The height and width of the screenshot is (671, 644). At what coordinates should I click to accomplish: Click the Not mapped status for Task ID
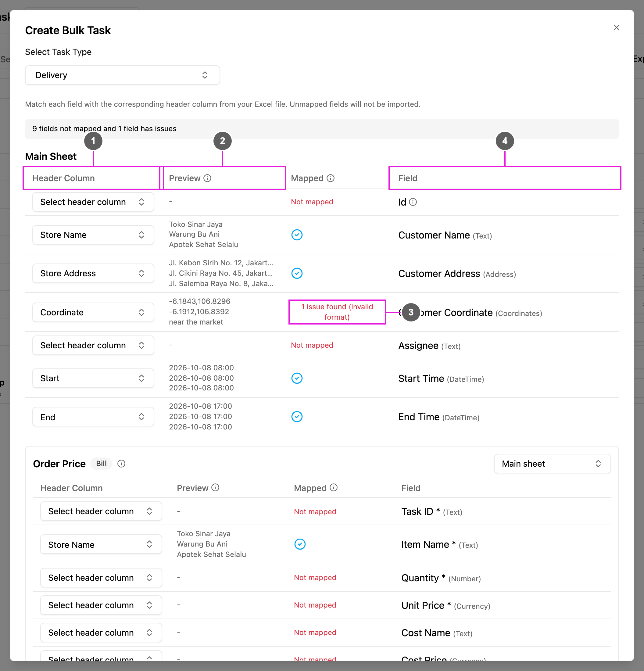(315, 511)
